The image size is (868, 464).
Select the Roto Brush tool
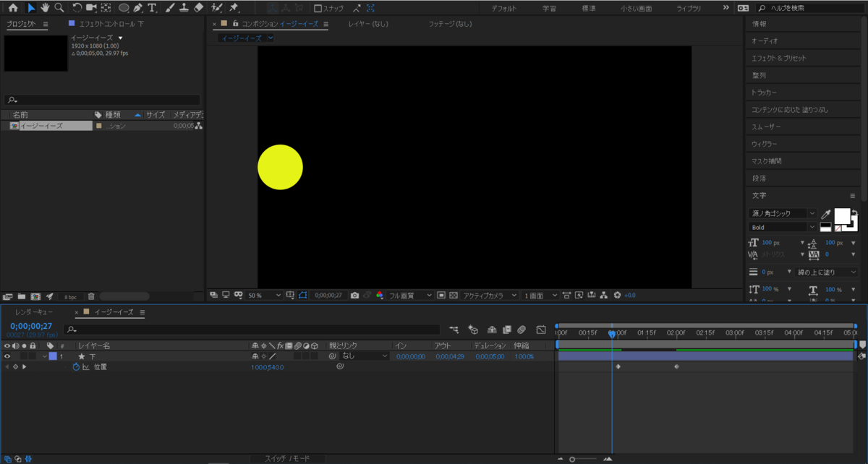tap(217, 8)
